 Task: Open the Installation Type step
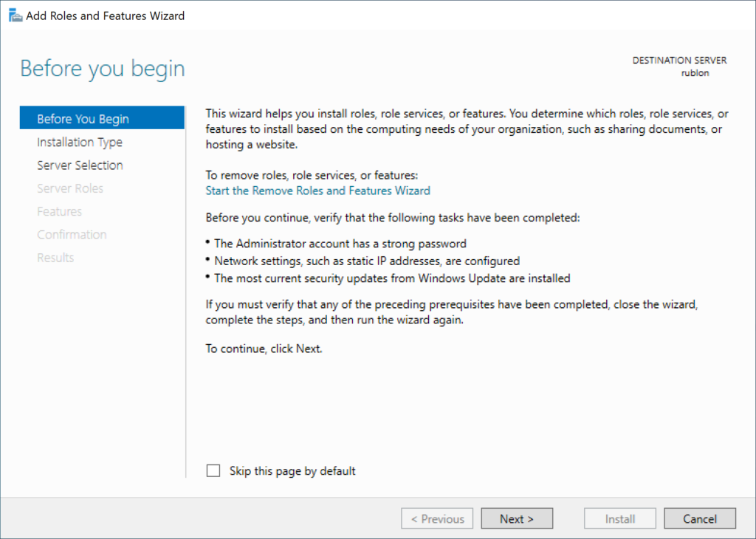pyautogui.click(x=79, y=142)
